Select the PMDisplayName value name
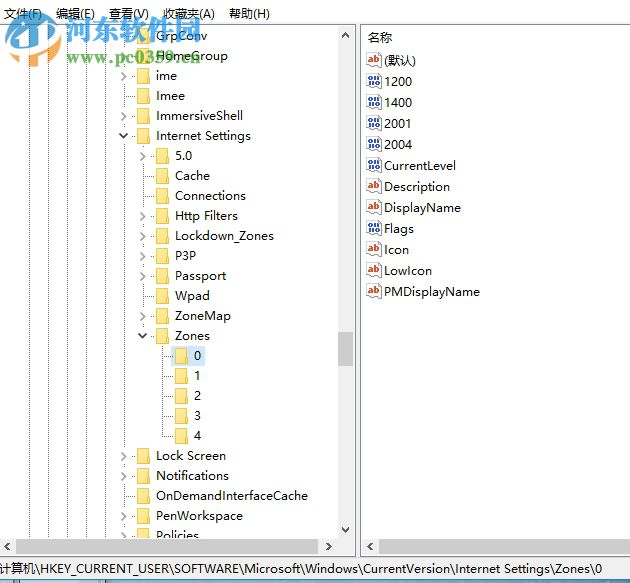This screenshot has width=630, height=583. [432, 292]
